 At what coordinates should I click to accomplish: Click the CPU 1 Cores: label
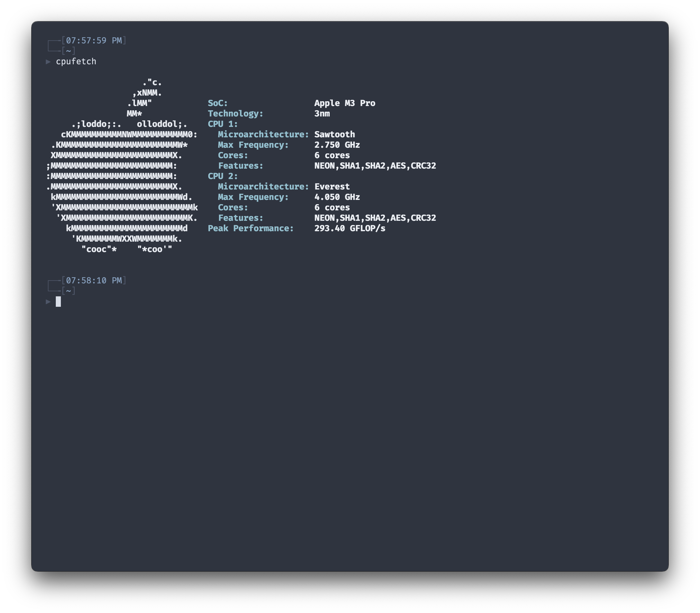click(233, 155)
